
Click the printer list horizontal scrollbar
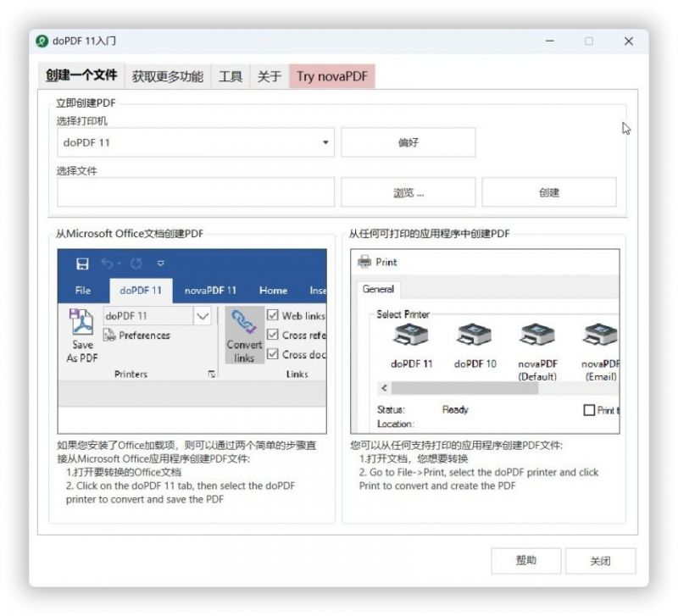click(464, 388)
